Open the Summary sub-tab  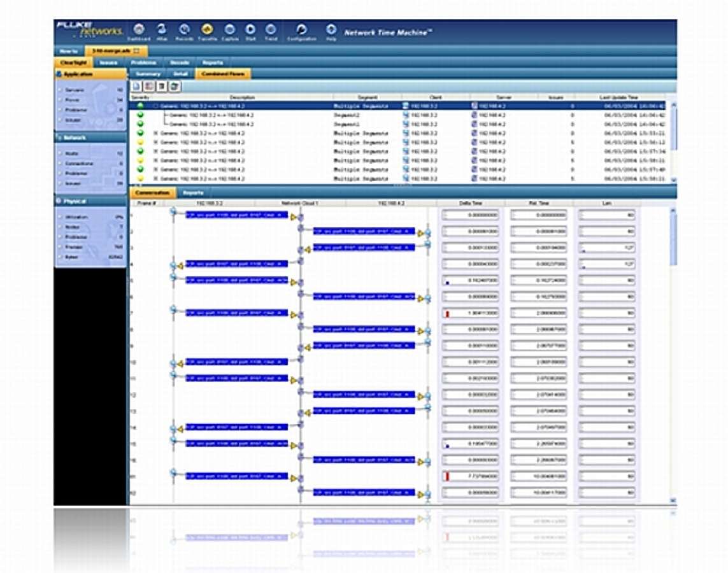(x=148, y=74)
